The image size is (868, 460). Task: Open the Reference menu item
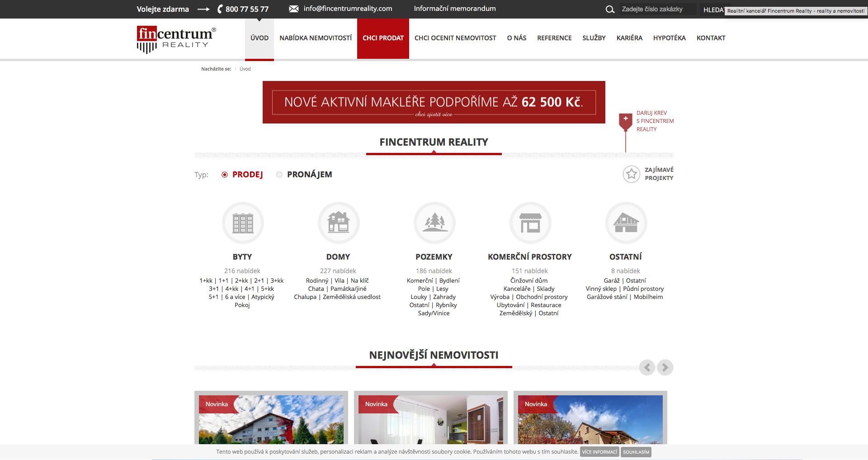[x=554, y=38]
